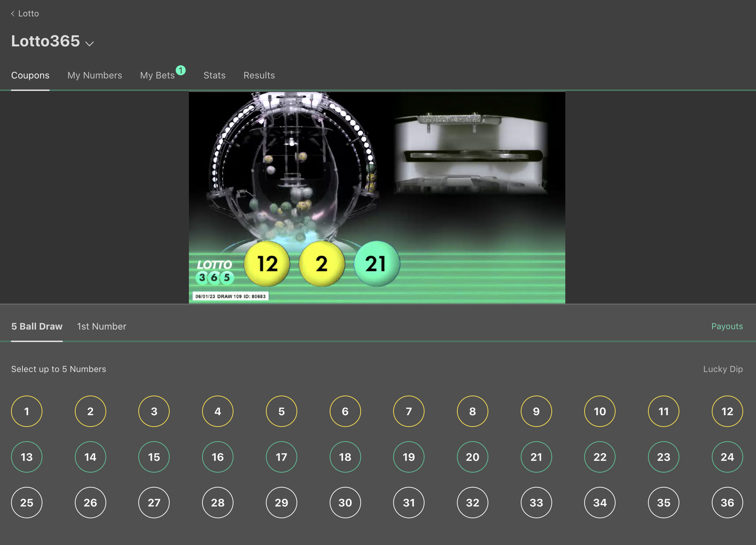
Task: Choose number 30 white ball
Action: pyautogui.click(x=345, y=503)
